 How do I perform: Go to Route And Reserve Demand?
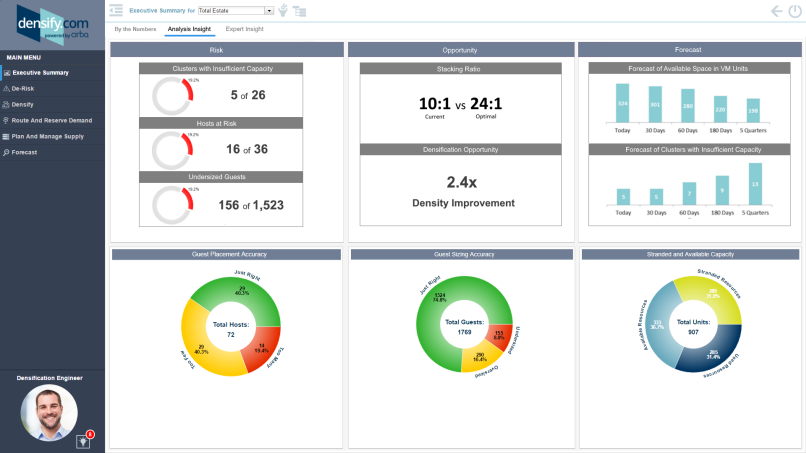click(52, 120)
